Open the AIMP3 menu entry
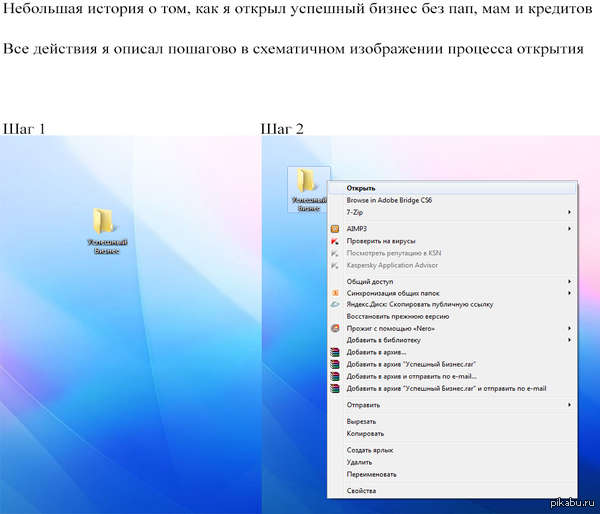Screen dimensions: 600x514 click(x=452, y=228)
